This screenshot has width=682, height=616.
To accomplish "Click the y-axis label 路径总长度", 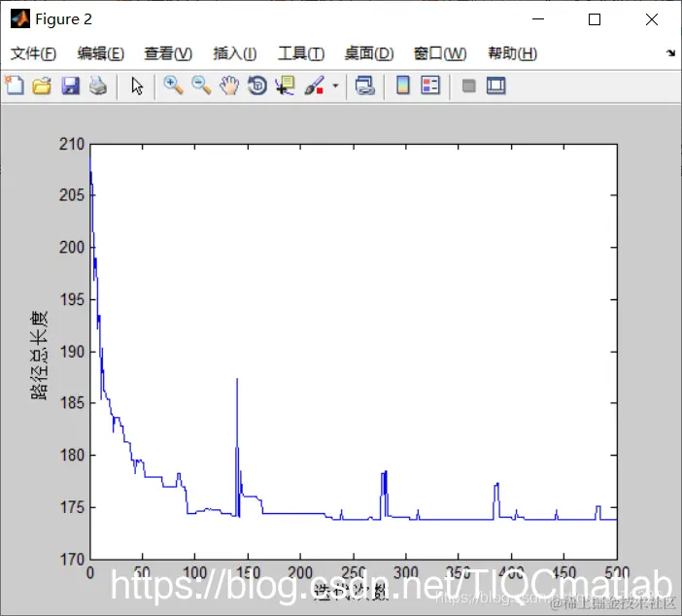I will [x=39, y=355].
